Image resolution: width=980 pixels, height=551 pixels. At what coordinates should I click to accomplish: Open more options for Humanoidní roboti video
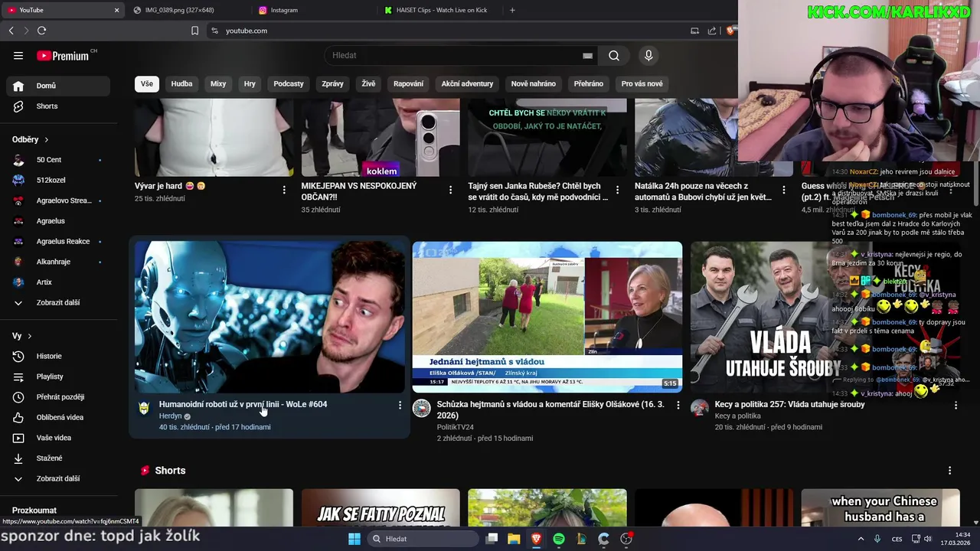[x=400, y=405]
